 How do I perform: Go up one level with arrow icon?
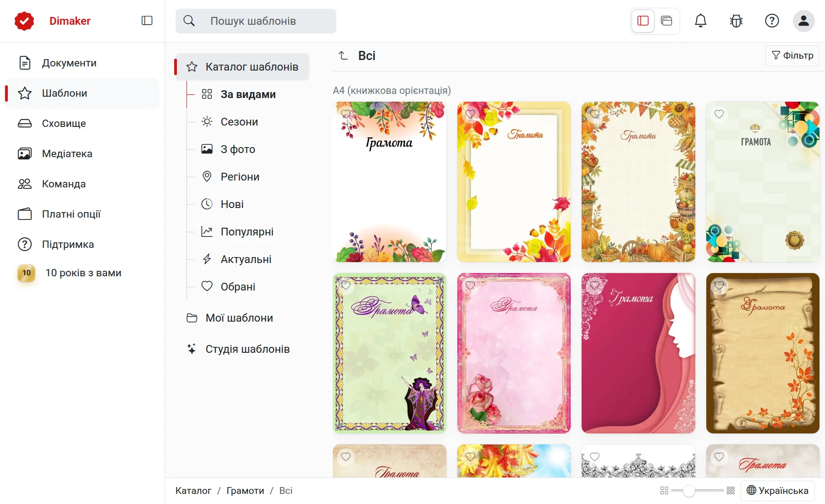pos(343,55)
